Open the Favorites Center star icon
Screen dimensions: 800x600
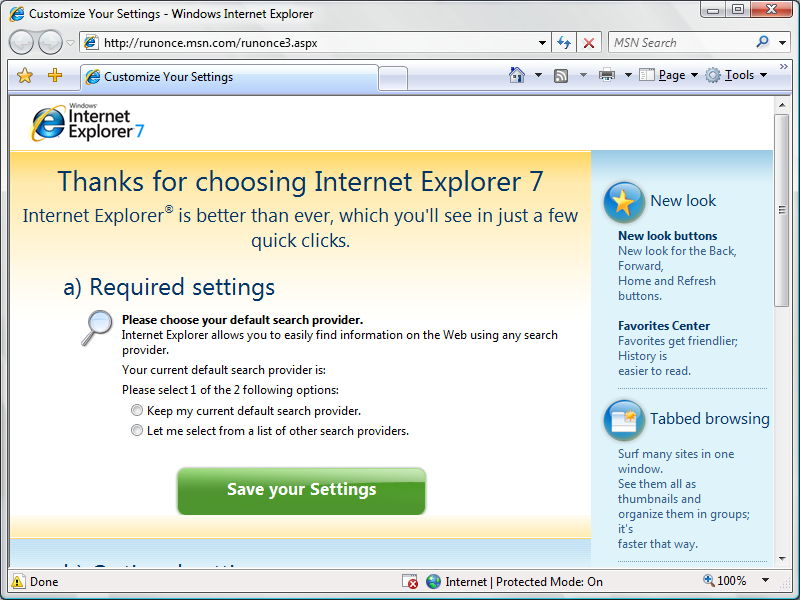click(x=25, y=76)
